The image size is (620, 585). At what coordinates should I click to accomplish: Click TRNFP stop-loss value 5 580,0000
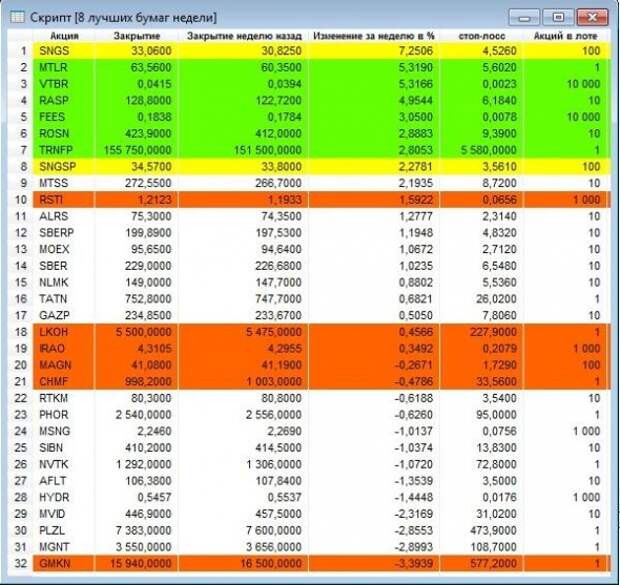click(x=489, y=150)
